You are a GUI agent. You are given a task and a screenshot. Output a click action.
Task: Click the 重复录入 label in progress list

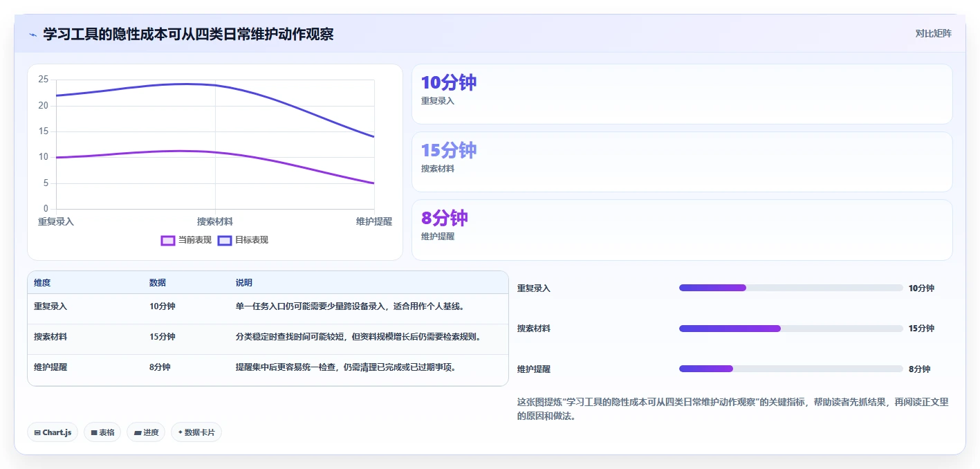[x=534, y=288]
